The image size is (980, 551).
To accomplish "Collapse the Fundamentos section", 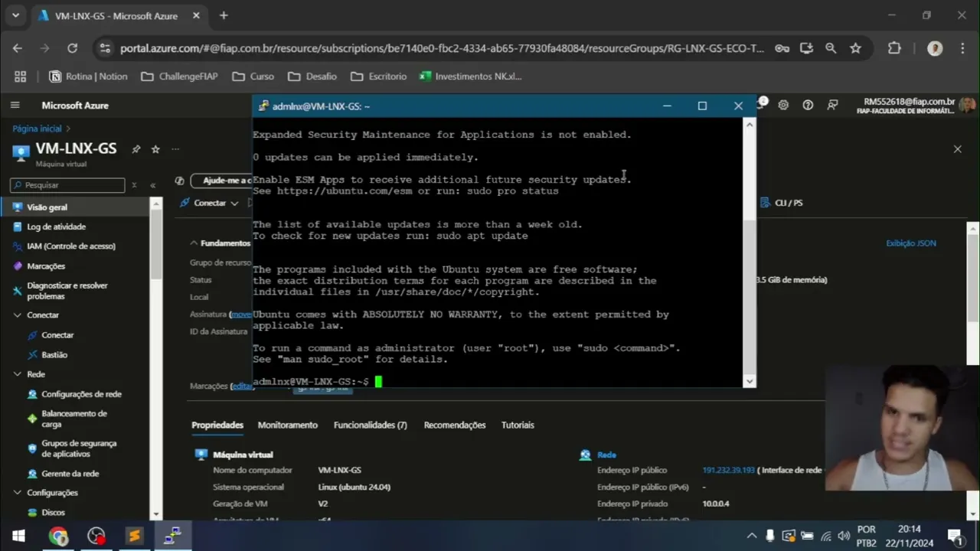I will coord(194,243).
